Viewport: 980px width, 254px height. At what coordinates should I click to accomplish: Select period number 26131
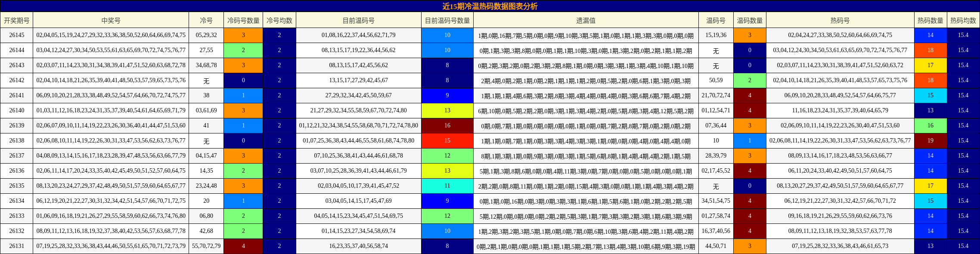[x=17, y=246]
